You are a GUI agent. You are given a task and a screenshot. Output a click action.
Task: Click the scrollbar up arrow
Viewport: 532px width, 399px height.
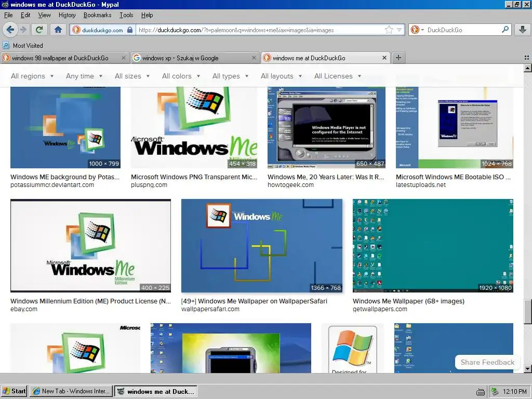(x=528, y=68)
